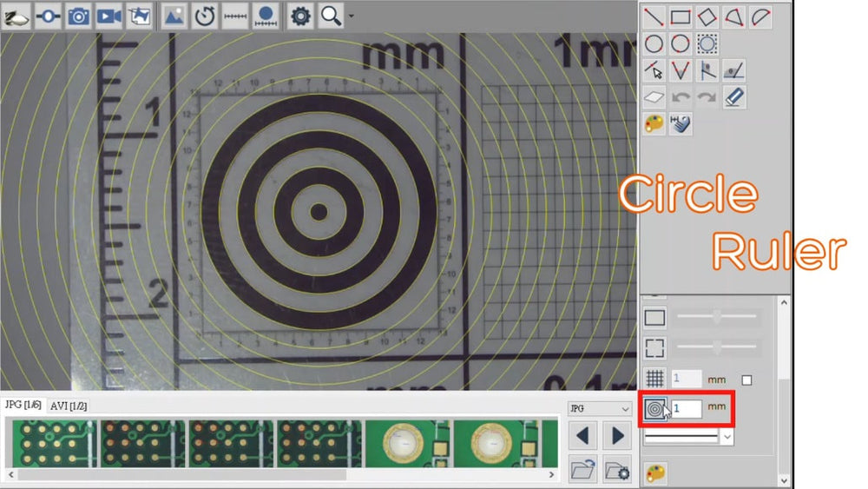
Task: Open the color palette in measurement tools
Action: click(x=654, y=123)
